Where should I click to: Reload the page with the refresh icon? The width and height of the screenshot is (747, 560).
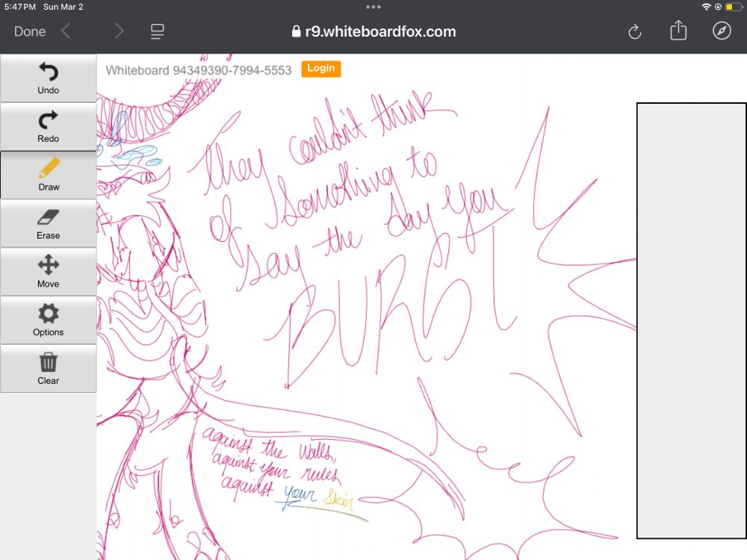tap(634, 32)
